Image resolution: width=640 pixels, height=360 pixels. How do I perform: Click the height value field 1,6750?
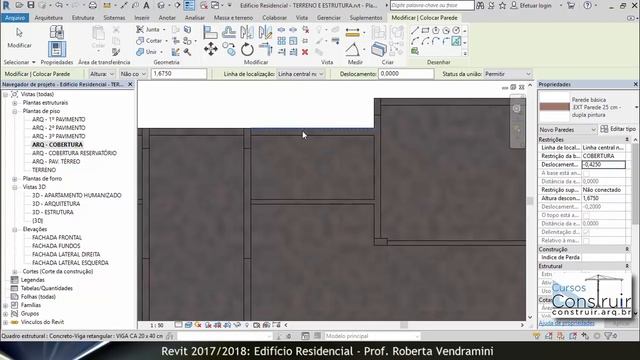point(179,74)
